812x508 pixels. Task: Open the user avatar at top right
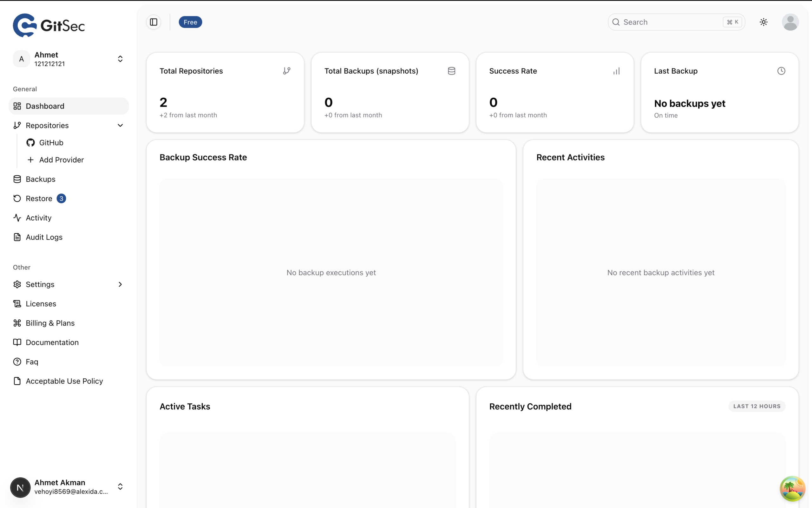[x=790, y=22]
